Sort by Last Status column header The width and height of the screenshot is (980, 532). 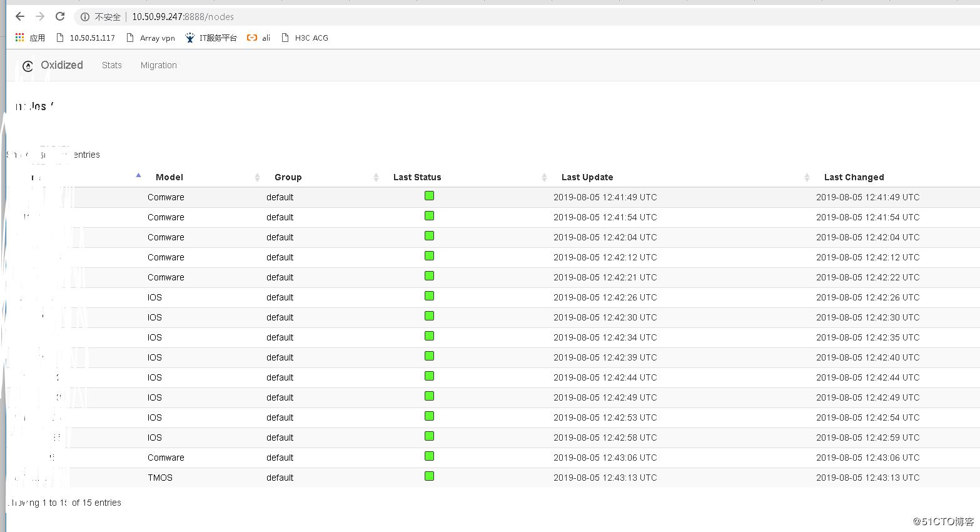[417, 177]
